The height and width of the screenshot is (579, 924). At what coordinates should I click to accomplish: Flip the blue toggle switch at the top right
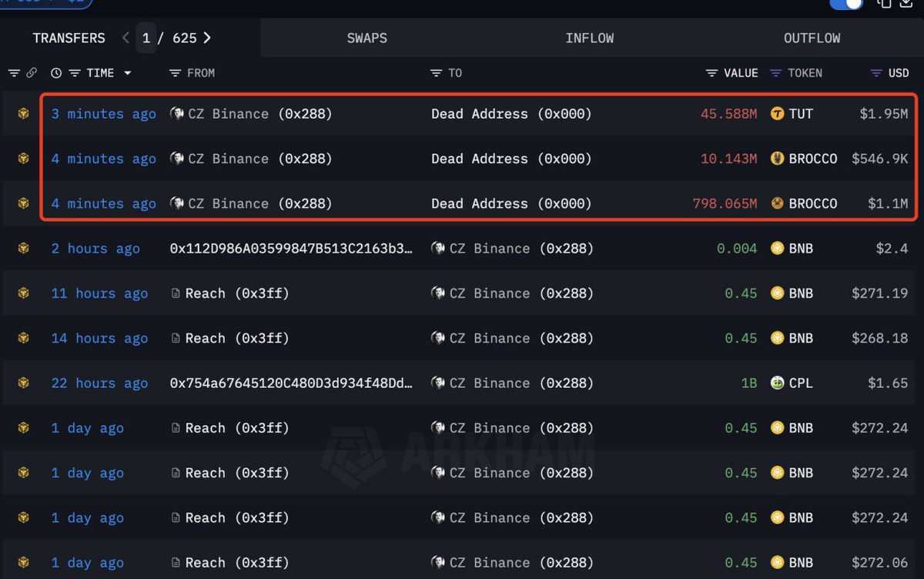(x=846, y=4)
